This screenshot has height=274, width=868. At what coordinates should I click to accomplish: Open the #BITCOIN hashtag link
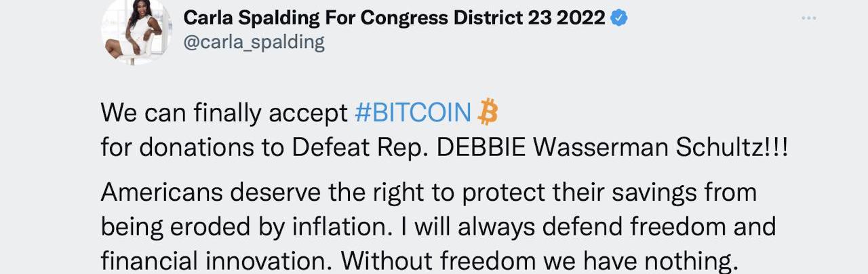[x=412, y=113]
